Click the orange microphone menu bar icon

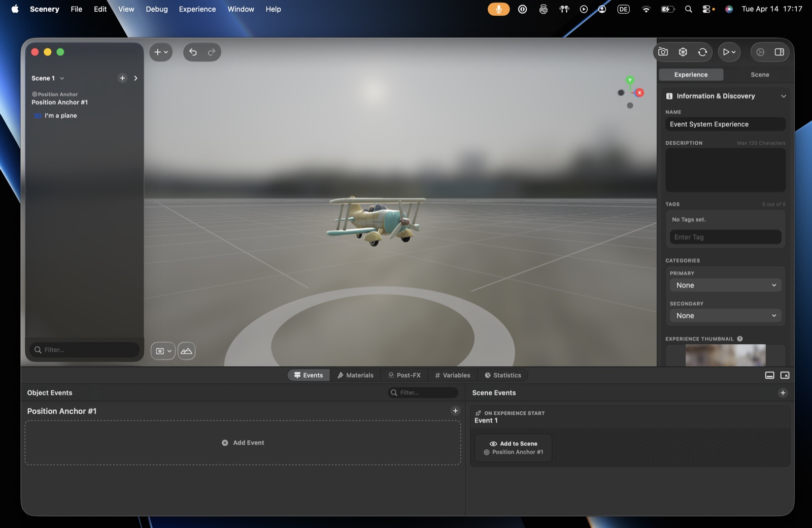point(498,9)
